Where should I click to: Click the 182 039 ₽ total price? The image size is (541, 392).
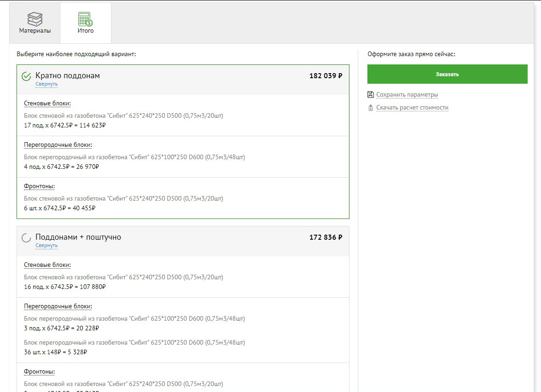tap(326, 76)
